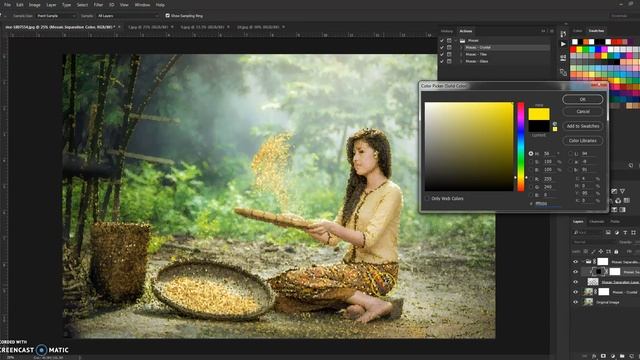Select the H hue radio button
This screenshot has width=640, height=360.
tap(531, 153)
